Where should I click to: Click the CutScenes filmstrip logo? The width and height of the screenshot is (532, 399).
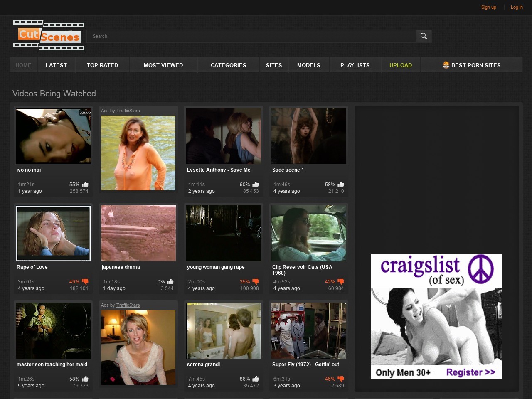pyautogui.click(x=49, y=35)
